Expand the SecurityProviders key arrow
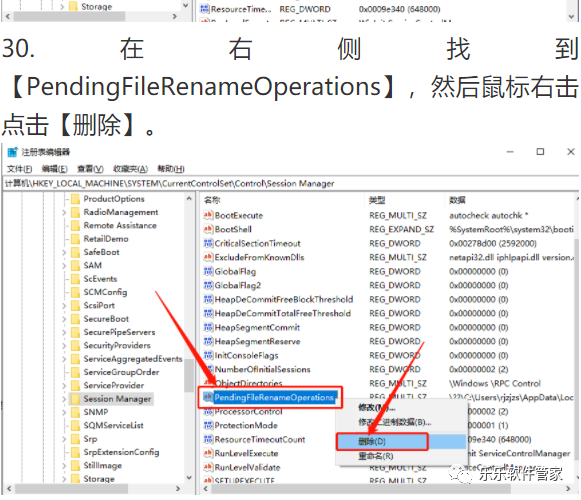This screenshot has height=500, width=581. 64,346
